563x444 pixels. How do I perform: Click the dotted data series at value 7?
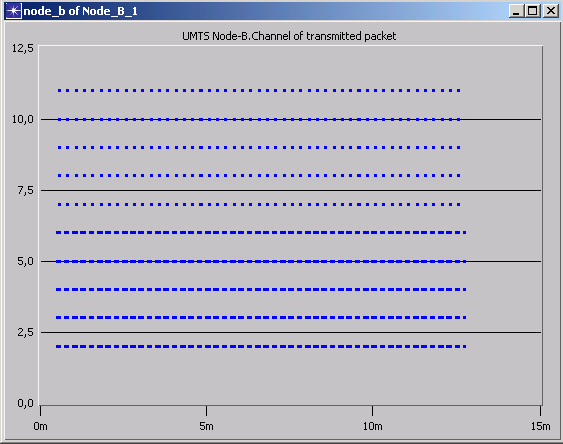coord(259,205)
